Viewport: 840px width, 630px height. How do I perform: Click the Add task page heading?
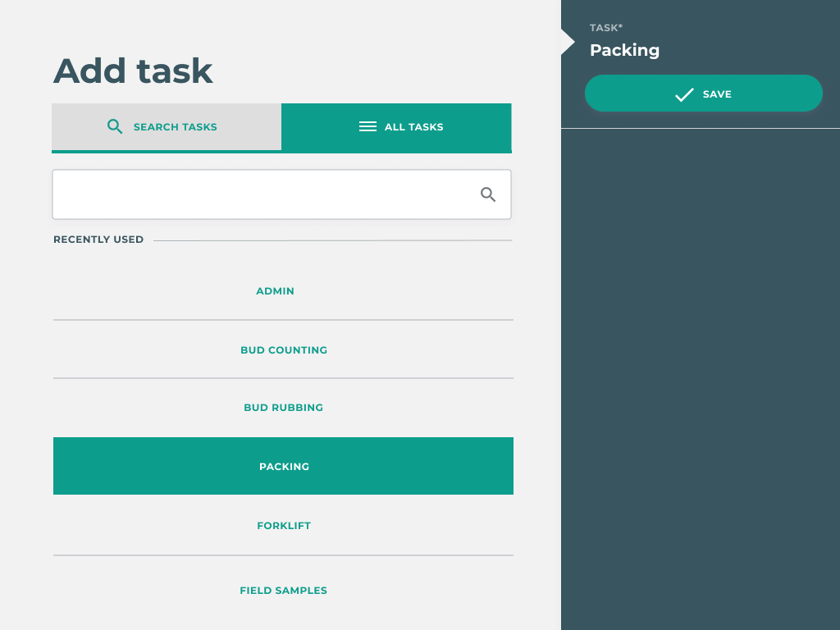[x=133, y=71]
